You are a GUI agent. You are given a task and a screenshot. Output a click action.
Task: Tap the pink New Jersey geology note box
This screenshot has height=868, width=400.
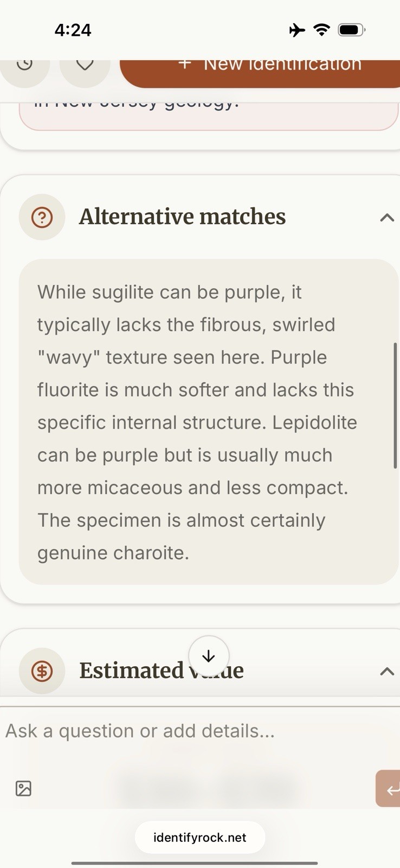point(209,116)
